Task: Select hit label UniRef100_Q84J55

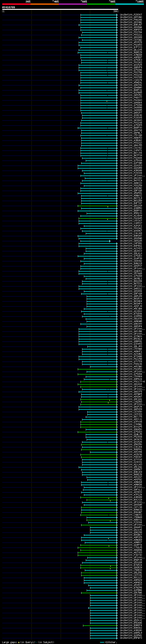Action: pyautogui.click(x=131, y=146)
